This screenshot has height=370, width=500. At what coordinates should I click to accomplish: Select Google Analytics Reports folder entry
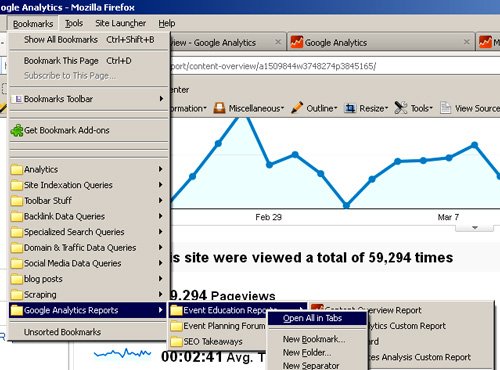87,310
